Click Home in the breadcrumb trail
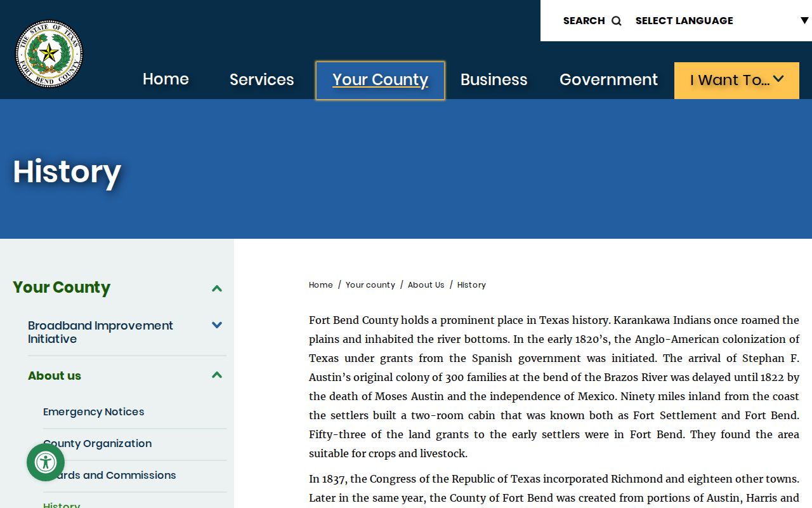The image size is (812, 508). pyautogui.click(x=320, y=285)
